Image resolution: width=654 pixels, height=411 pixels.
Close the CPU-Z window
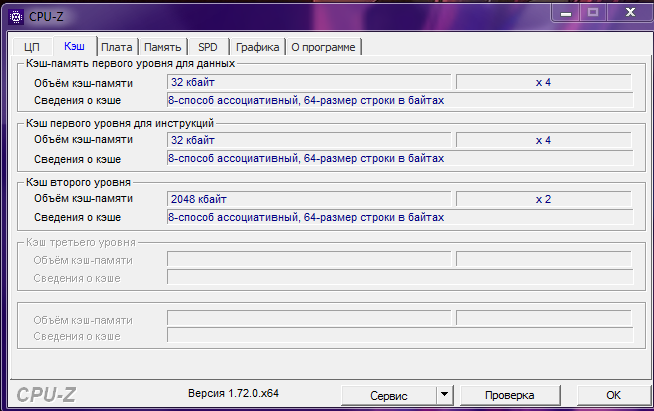pyautogui.click(x=630, y=13)
